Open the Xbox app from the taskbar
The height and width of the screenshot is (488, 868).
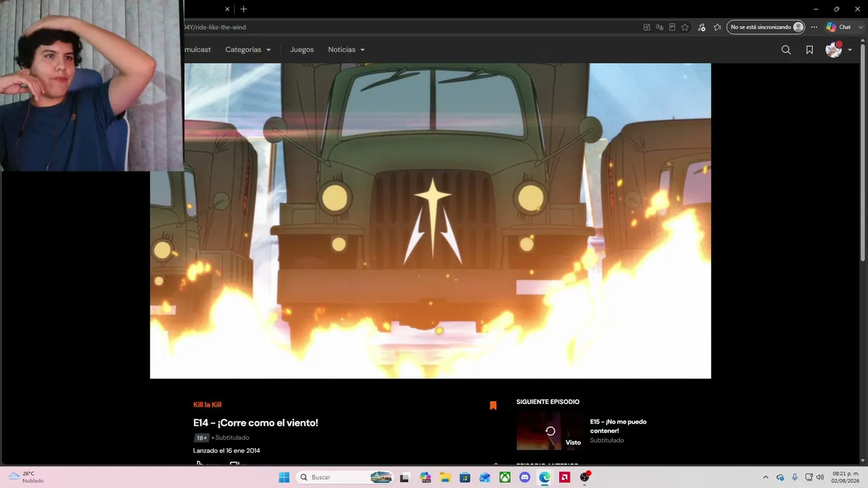tap(505, 477)
